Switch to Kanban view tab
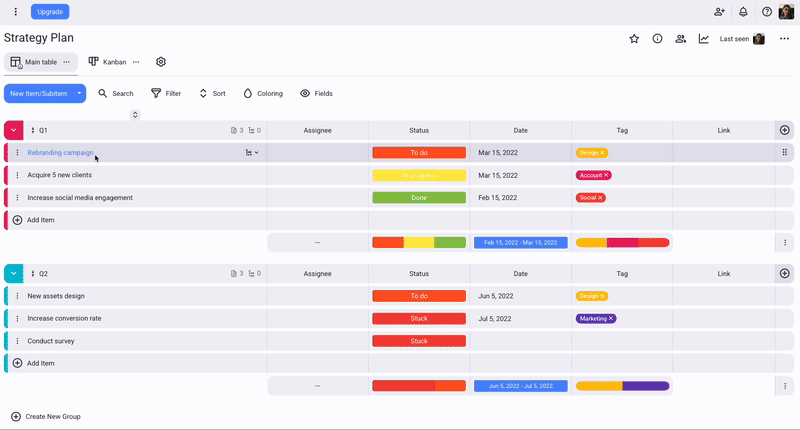Screen dimensions: 800x430 (x=107, y=62)
